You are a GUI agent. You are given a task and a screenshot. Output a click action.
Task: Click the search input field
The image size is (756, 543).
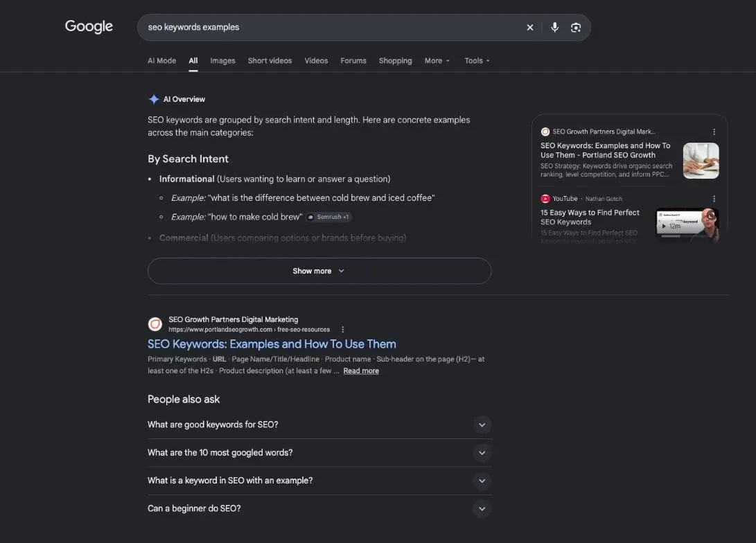(x=333, y=28)
